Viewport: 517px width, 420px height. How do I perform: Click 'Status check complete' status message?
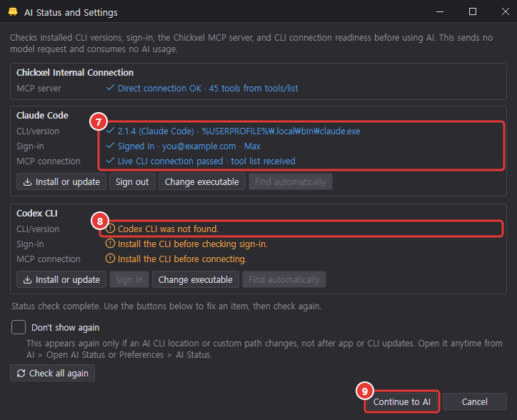click(x=166, y=306)
